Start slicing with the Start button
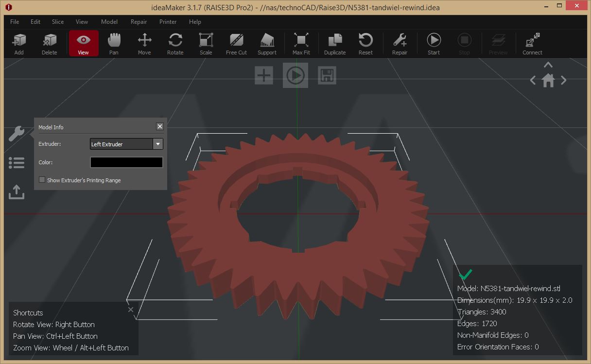The image size is (591, 364). pos(434,44)
